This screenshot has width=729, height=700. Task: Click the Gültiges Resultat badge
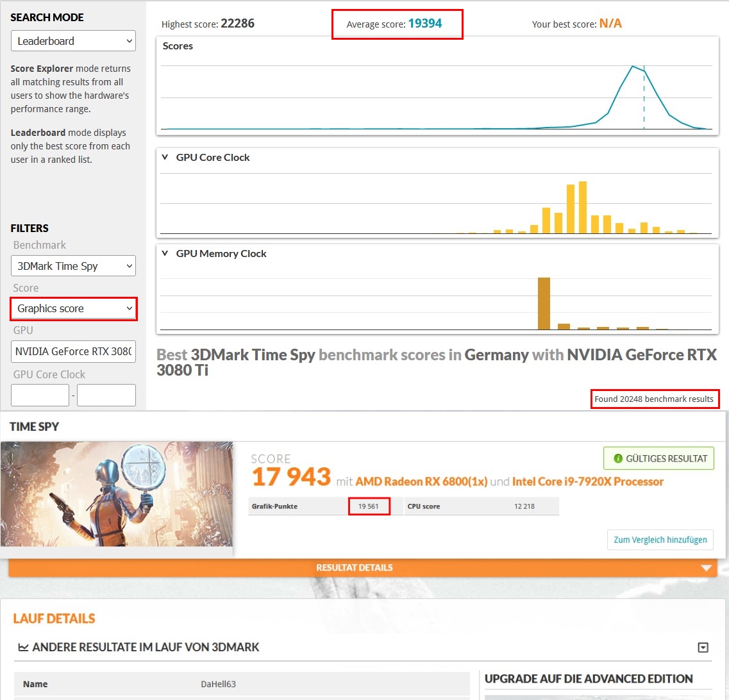pos(659,458)
